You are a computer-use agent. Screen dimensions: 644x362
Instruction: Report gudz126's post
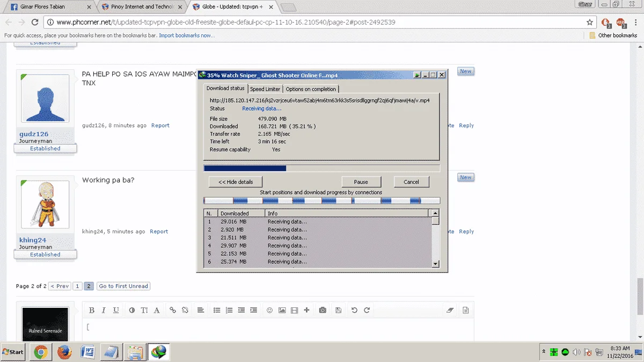click(x=160, y=125)
